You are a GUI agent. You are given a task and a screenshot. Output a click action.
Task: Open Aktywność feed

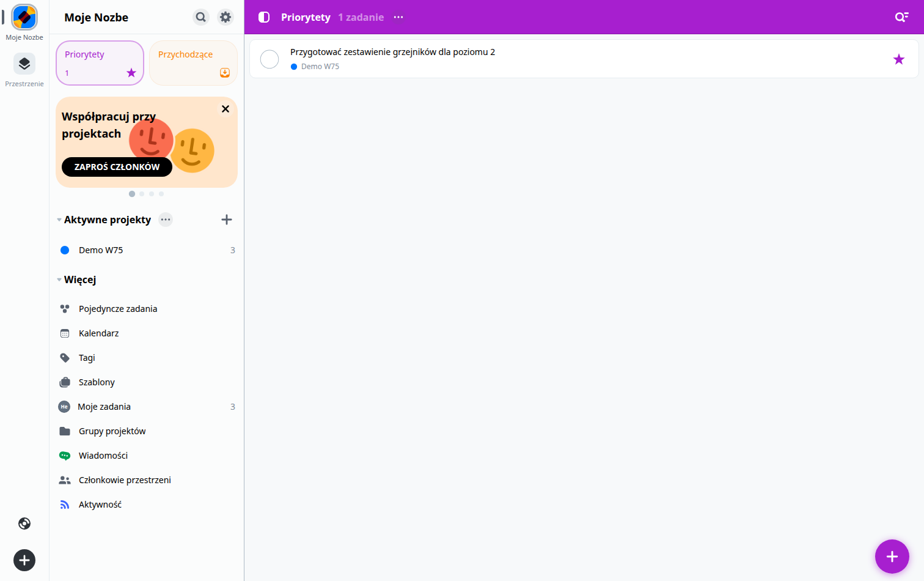pos(147,505)
